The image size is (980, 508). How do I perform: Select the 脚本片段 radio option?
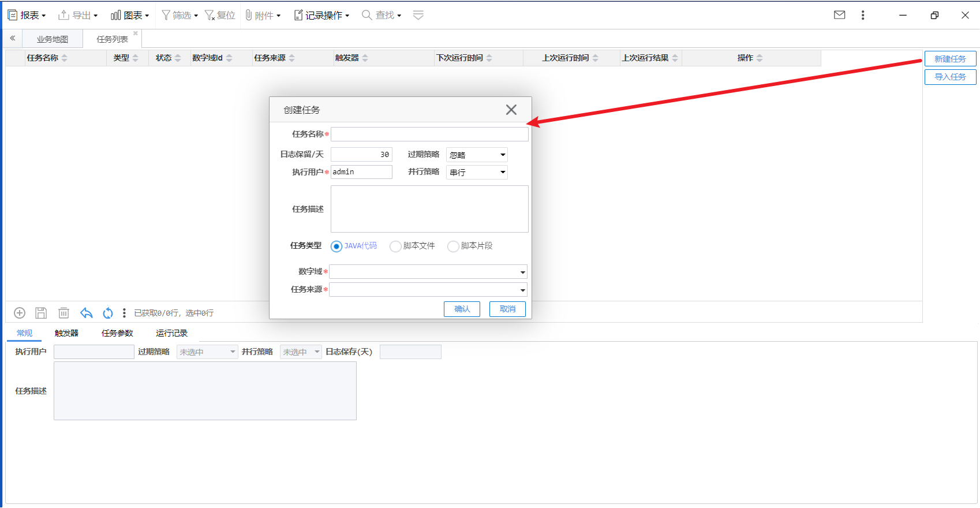click(x=453, y=246)
